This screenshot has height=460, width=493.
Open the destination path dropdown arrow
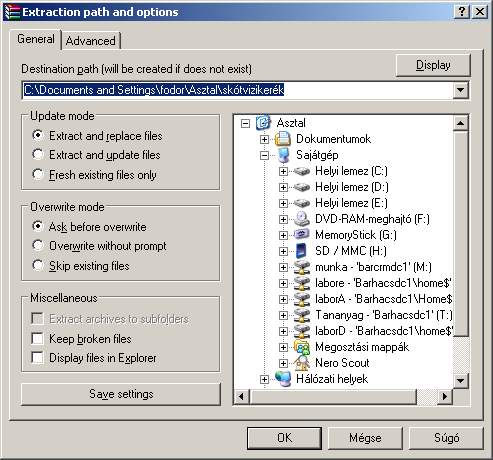461,90
